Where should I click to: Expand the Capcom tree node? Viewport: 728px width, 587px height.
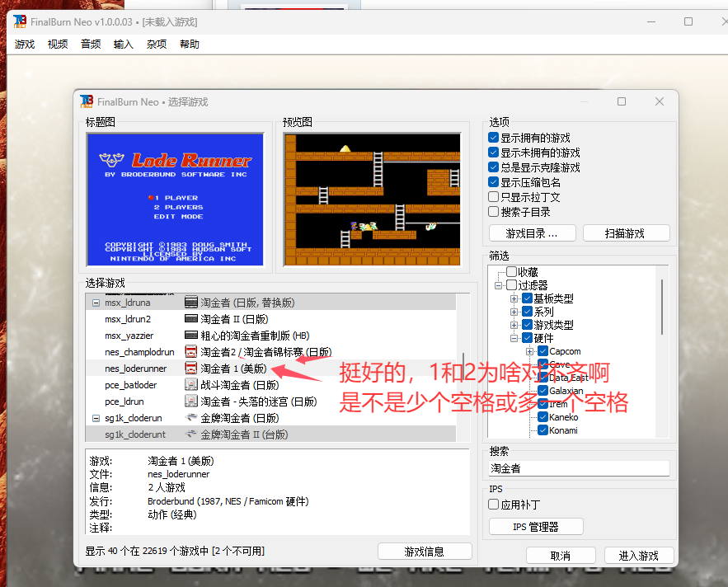[530, 351]
